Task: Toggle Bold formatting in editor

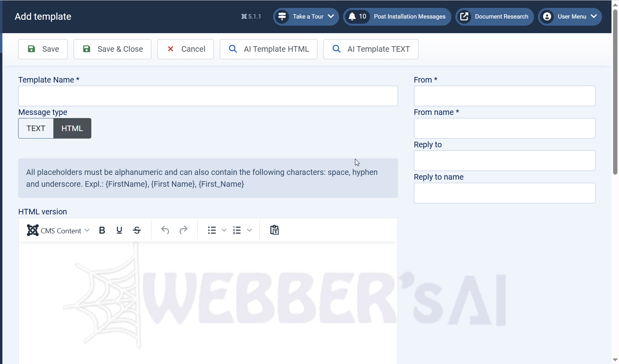Action: pyautogui.click(x=102, y=230)
